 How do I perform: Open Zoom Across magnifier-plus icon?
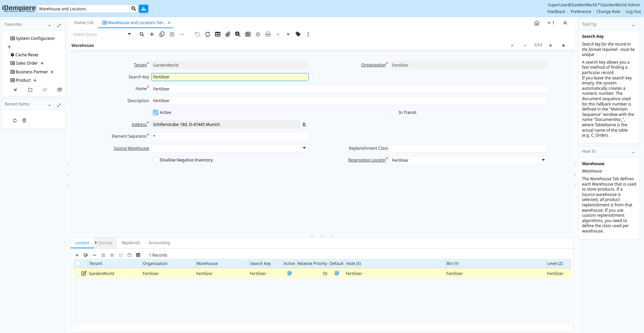[238, 34]
